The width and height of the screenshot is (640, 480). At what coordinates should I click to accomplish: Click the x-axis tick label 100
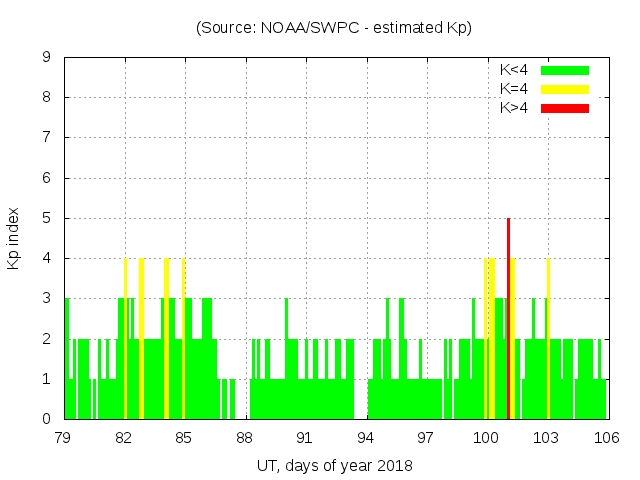486,438
